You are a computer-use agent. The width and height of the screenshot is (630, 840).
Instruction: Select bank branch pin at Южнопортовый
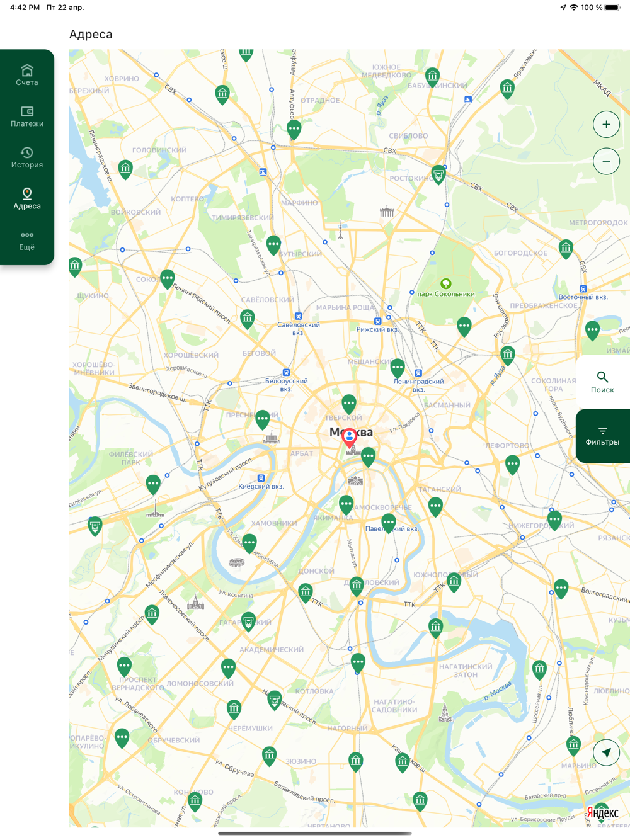(x=454, y=583)
